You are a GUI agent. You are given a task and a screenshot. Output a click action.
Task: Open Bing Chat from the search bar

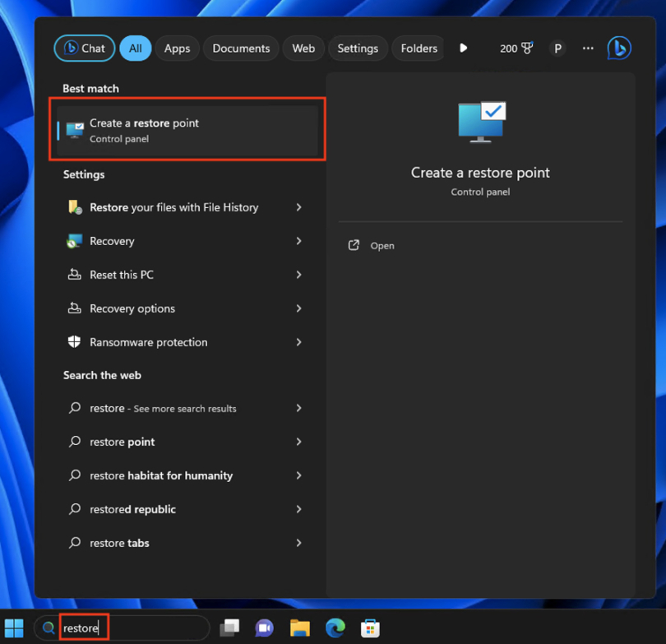point(83,48)
